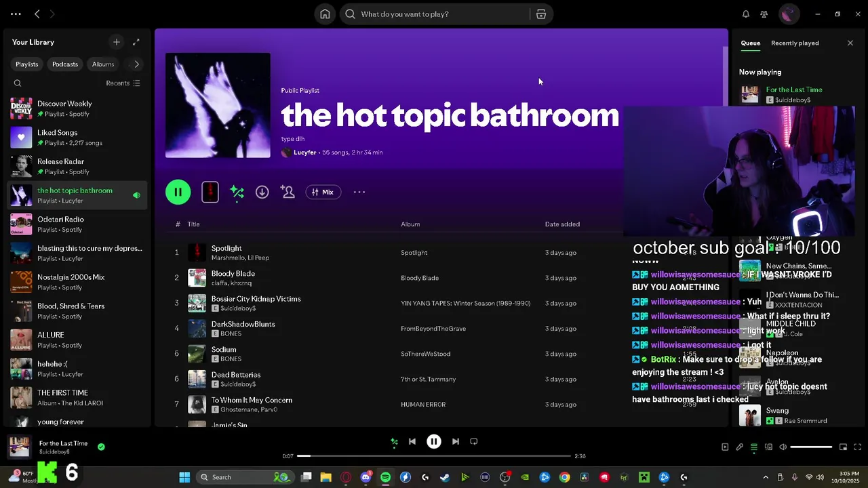
Task: Download the playlist
Action: coord(262,192)
